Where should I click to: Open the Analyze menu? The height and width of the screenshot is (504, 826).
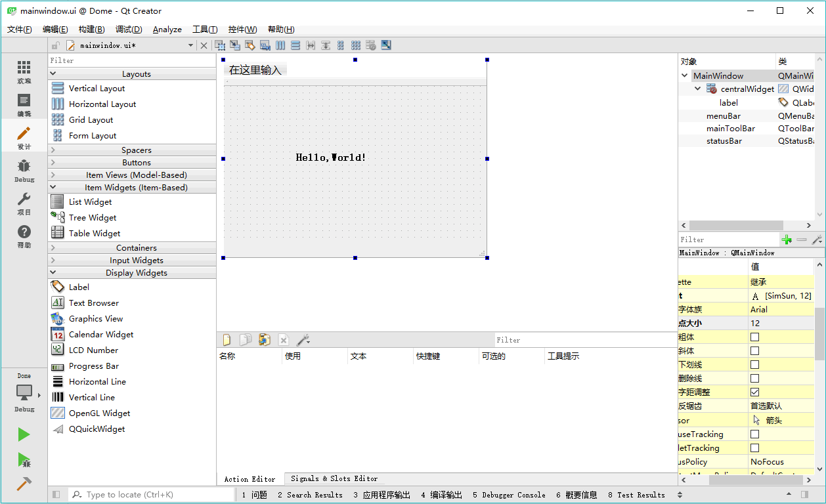pyautogui.click(x=167, y=30)
